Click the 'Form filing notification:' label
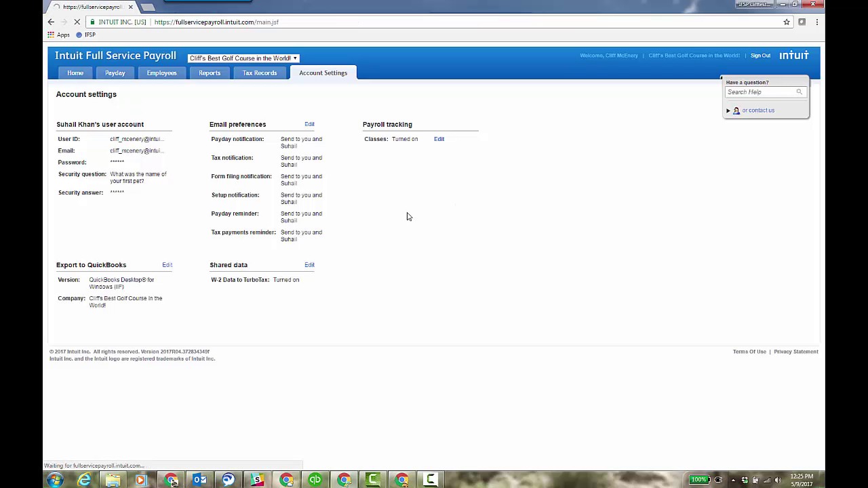The width and height of the screenshot is (868, 488). tap(241, 176)
